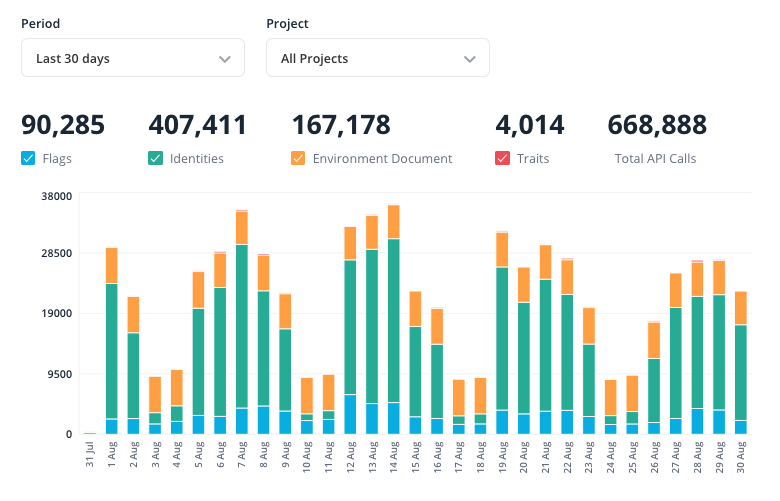Image resolution: width=780 pixels, height=501 pixels.
Task: Click the 12 Aug bar's blue Flags segment
Action: tap(350, 414)
